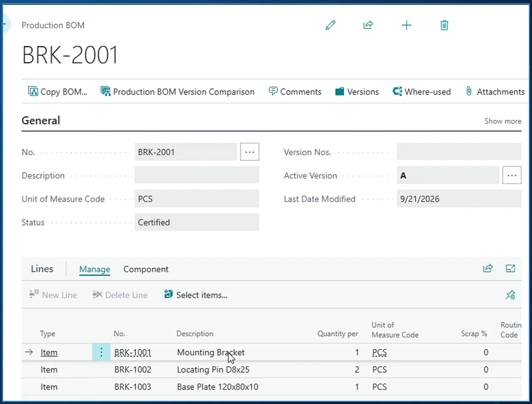
Task: Open Copy BOM action
Action: tap(58, 91)
